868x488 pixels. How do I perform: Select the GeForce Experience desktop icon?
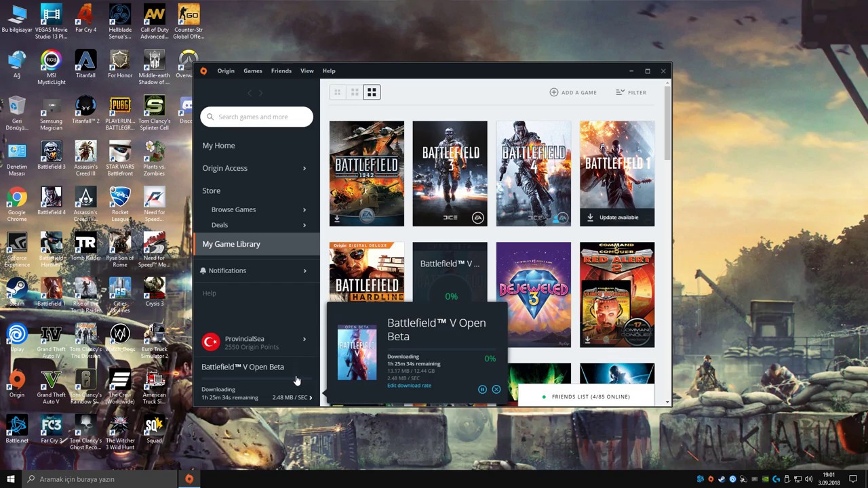17,251
